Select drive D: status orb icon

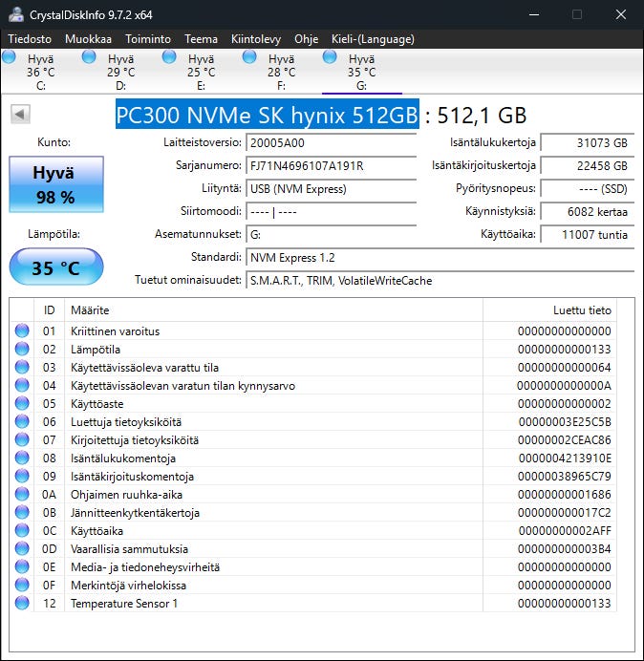tap(90, 57)
